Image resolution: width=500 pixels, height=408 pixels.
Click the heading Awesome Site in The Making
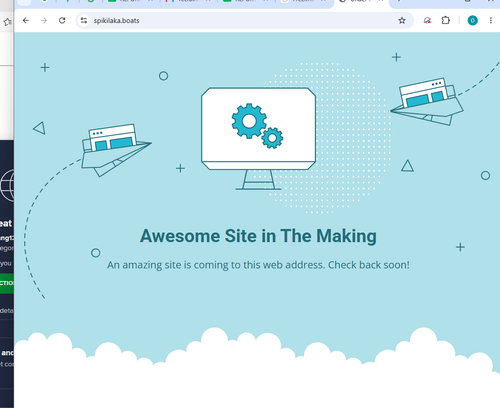tap(258, 236)
